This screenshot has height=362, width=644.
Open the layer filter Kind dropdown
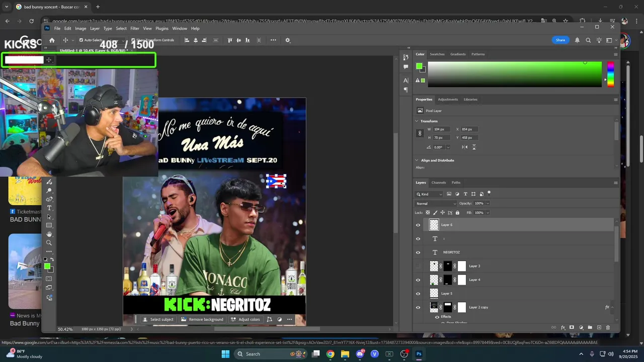[x=429, y=194]
